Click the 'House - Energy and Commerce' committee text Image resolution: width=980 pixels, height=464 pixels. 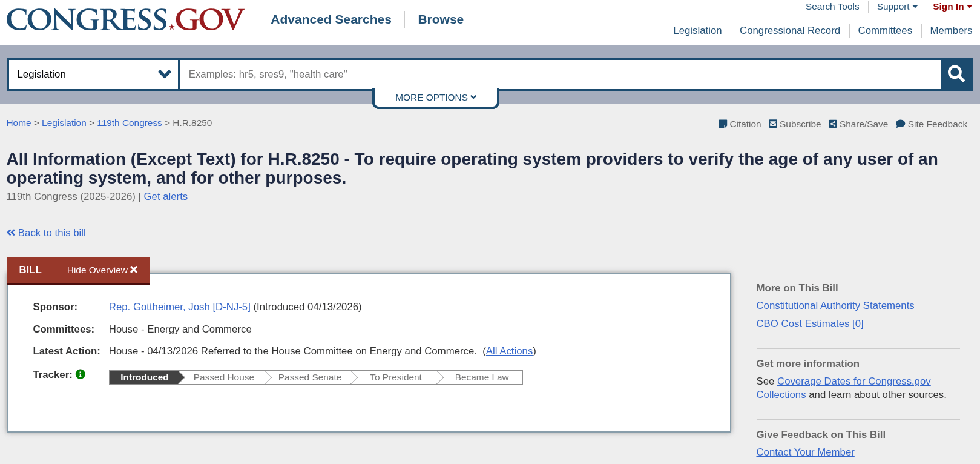coord(180,329)
